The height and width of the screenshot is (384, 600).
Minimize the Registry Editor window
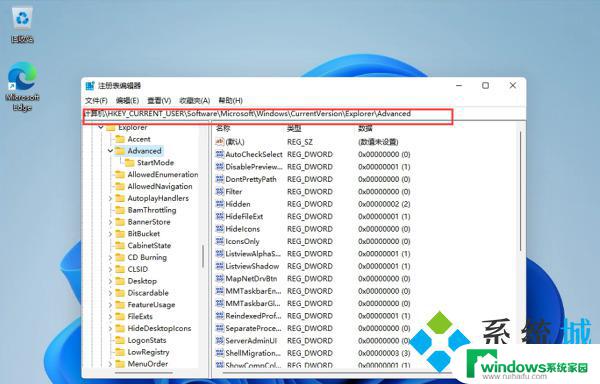click(459, 86)
